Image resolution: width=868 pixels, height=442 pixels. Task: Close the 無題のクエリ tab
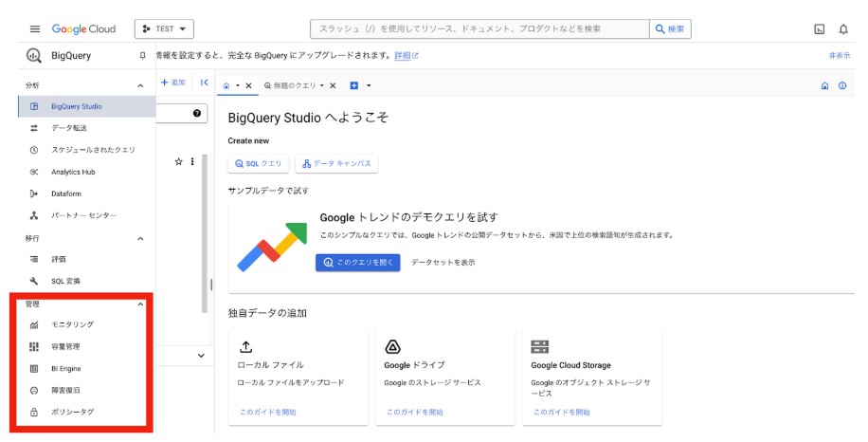click(333, 85)
